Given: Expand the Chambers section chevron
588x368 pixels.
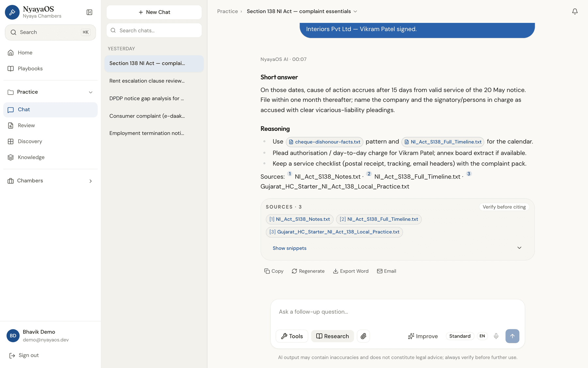Looking at the screenshot, I should (90, 181).
